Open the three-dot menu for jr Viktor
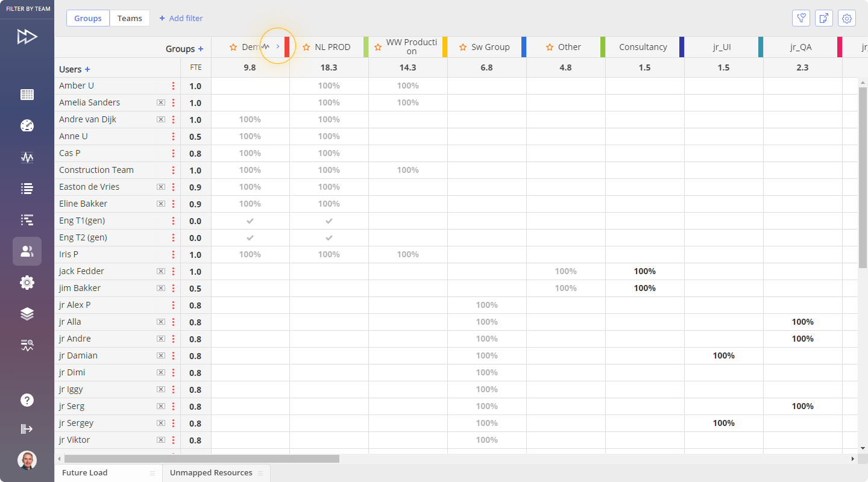Viewport: 868px width, 482px height. coord(174,440)
